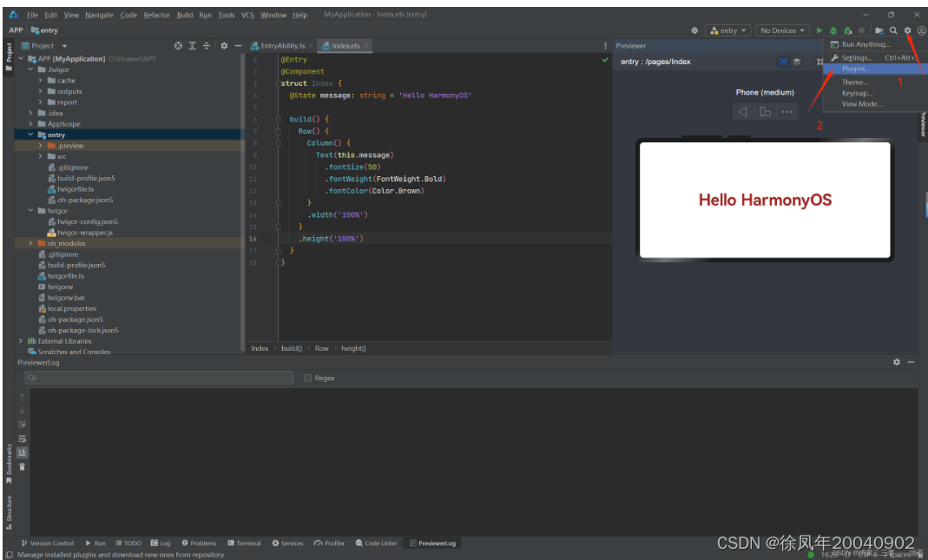Open the Services tool window

pyautogui.click(x=287, y=543)
